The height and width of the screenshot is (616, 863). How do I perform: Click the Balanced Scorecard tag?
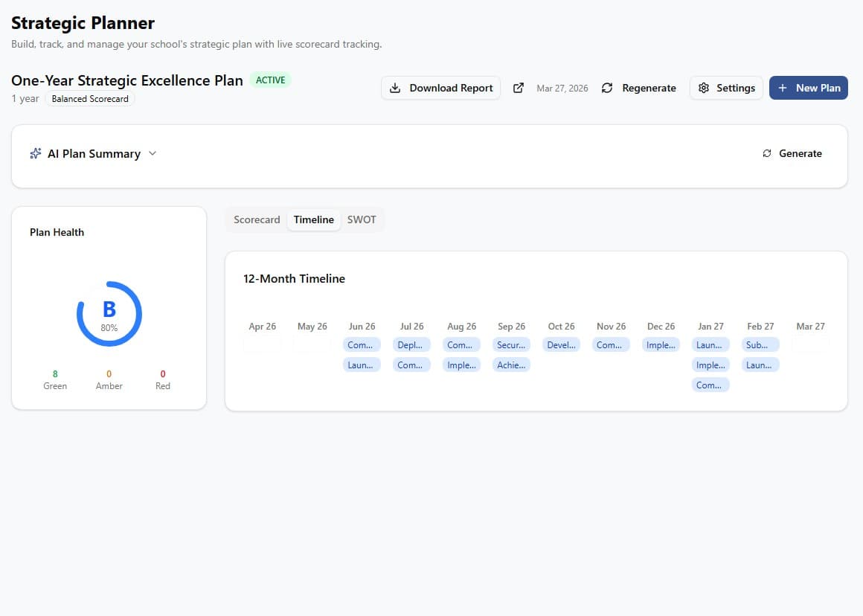90,99
